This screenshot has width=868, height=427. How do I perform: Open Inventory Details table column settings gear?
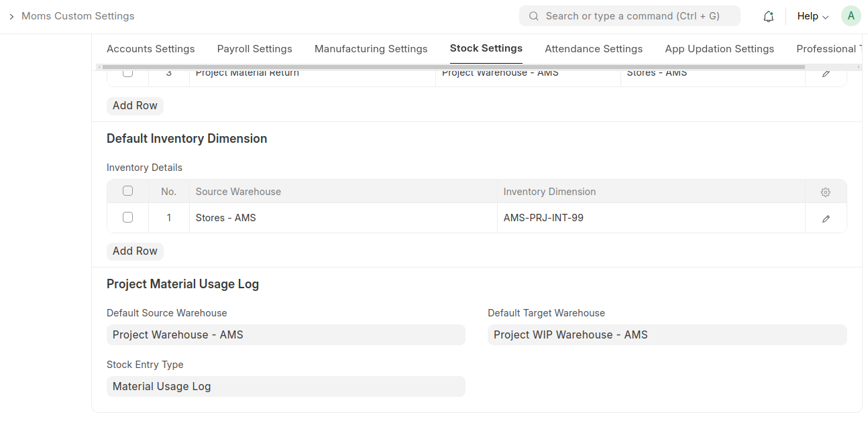tap(826, 192)
